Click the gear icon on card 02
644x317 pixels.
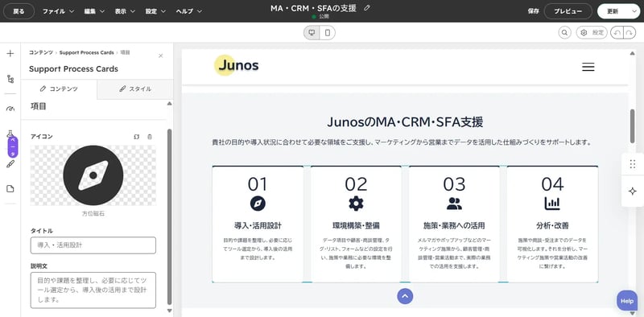[x=356, y=204]
